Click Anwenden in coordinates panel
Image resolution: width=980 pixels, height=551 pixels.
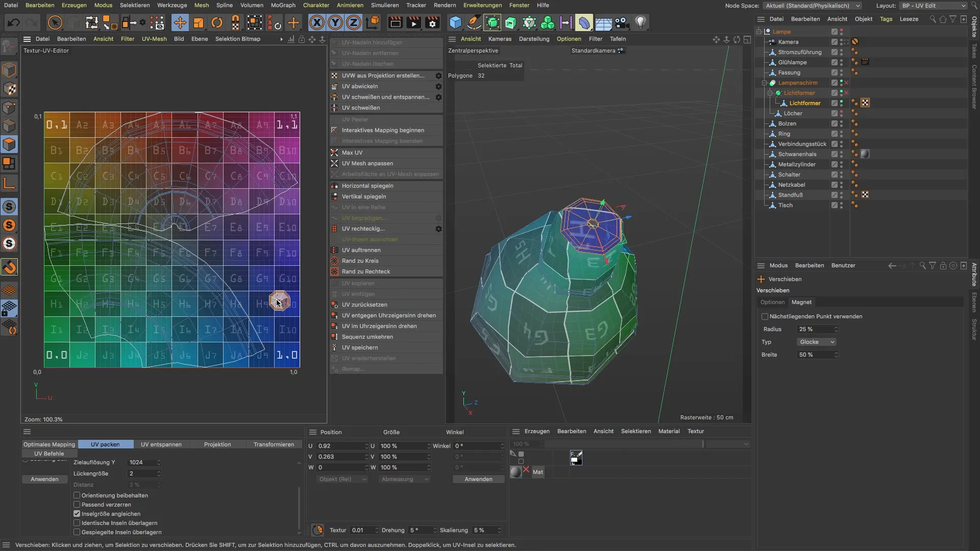click(x=478, y=480)
